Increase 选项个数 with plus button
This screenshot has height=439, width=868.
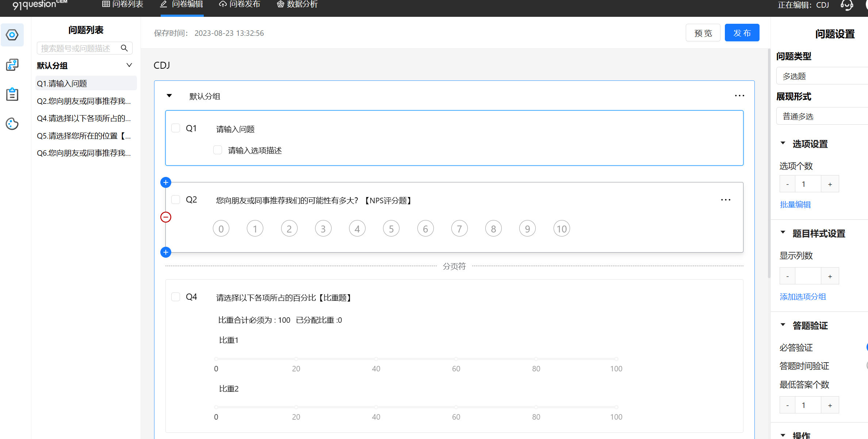[830, 184]
